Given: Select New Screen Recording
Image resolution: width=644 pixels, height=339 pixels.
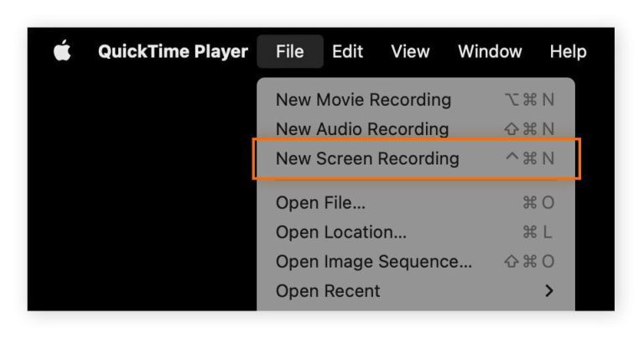Looking at the screenshot, I should pos(367,159).
